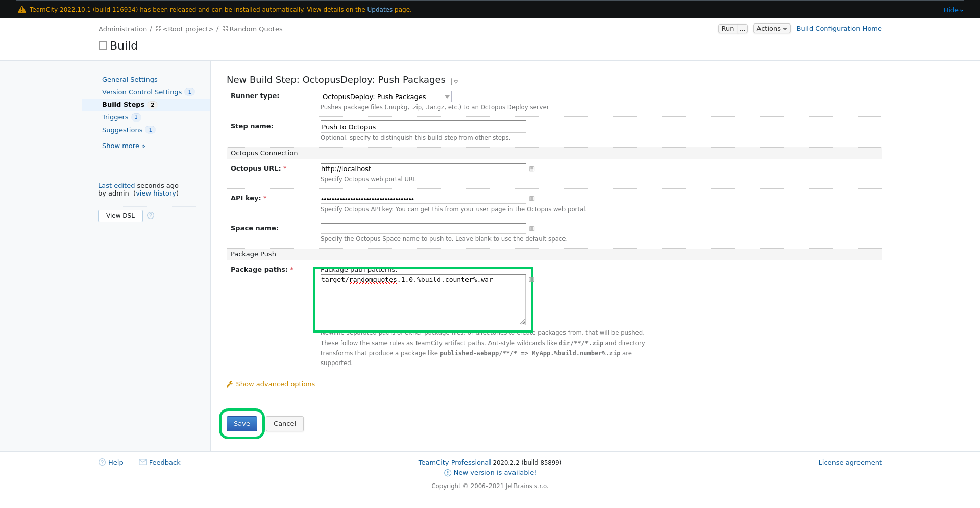Go to Build Configuration Home
Screen dimensions: 980x508
(x=839, y=28)
